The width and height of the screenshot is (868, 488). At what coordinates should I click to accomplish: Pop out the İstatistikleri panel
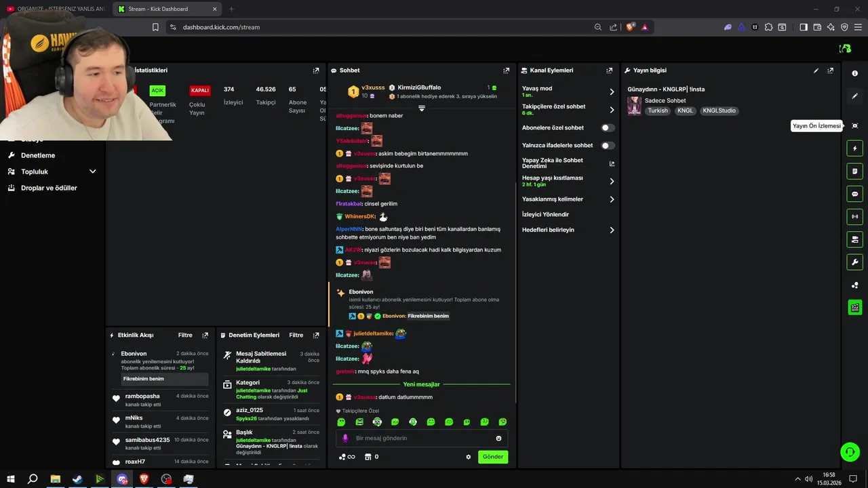316,70
